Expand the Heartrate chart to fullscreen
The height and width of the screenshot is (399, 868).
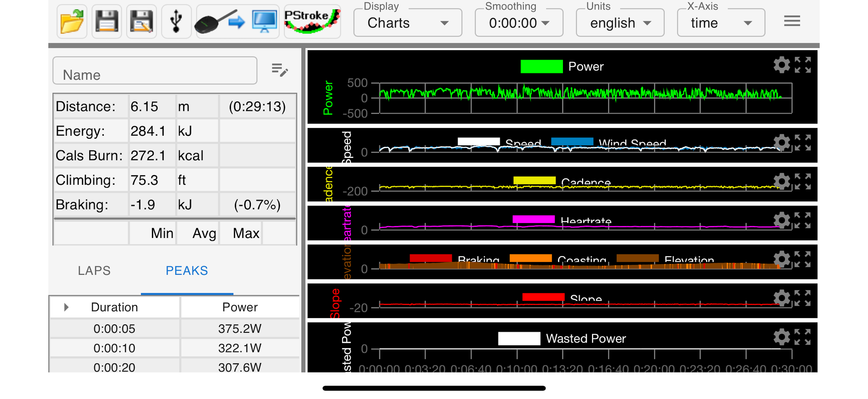pyautogui.click(x=803, y=220)
